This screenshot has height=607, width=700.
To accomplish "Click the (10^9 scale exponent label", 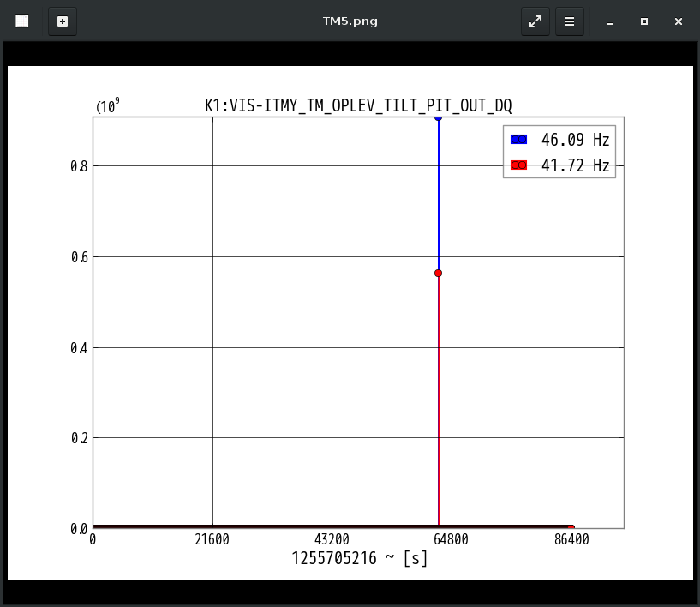I will pos(108,106).
